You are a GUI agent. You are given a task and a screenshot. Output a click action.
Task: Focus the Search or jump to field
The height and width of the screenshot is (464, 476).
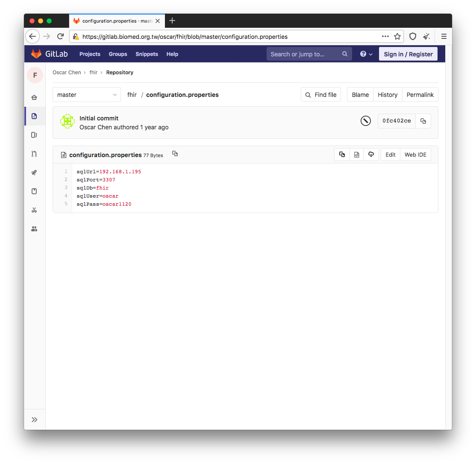pyautogui.click(x=309, y=54)
